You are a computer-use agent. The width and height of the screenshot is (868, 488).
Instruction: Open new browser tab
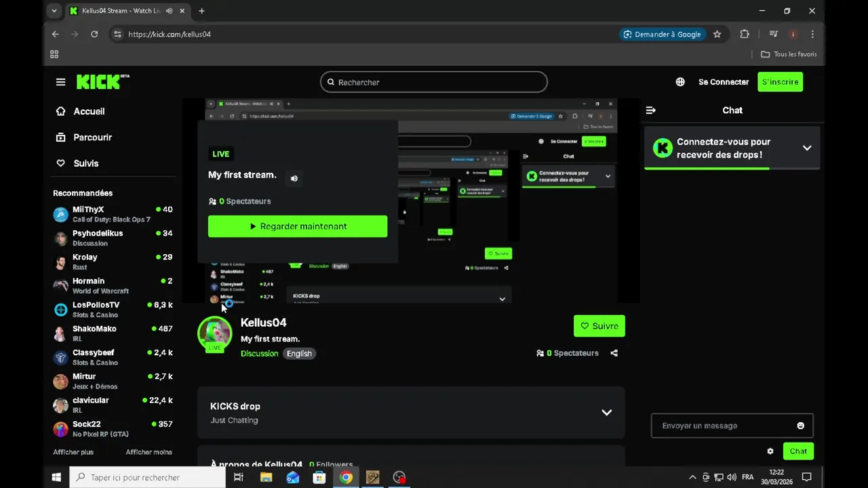201,11
